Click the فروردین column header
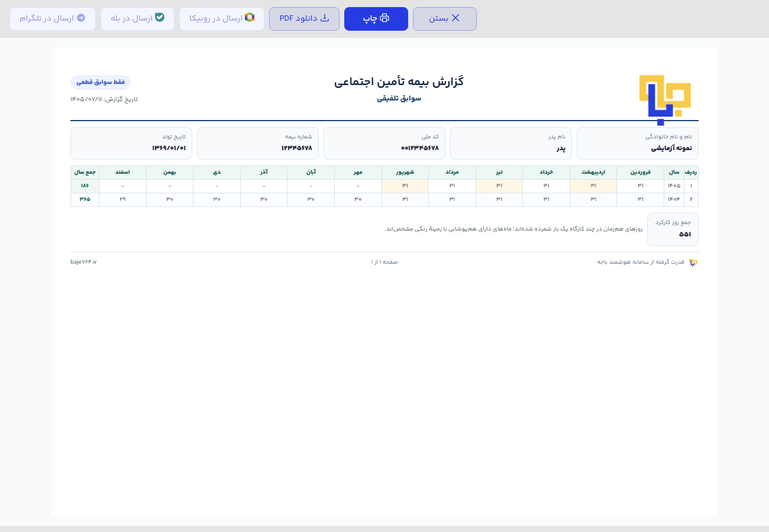Screen dimensions: 769x532 click(640, 173)
